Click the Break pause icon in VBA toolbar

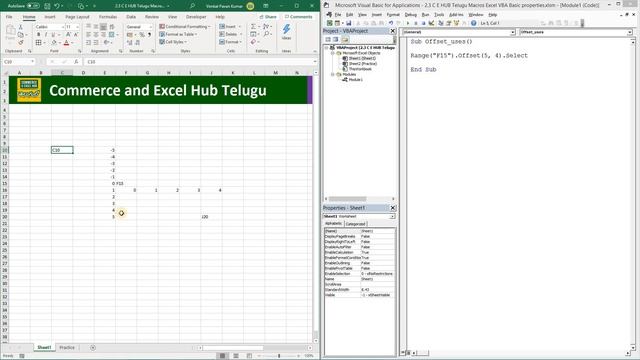pyautogui.click(x=416, y=23)
